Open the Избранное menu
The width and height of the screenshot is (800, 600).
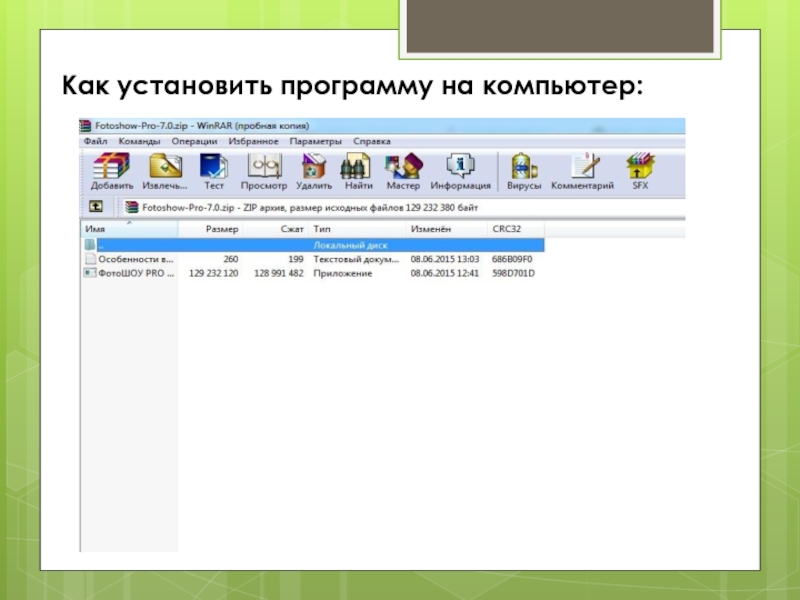(x=254, y=141)
